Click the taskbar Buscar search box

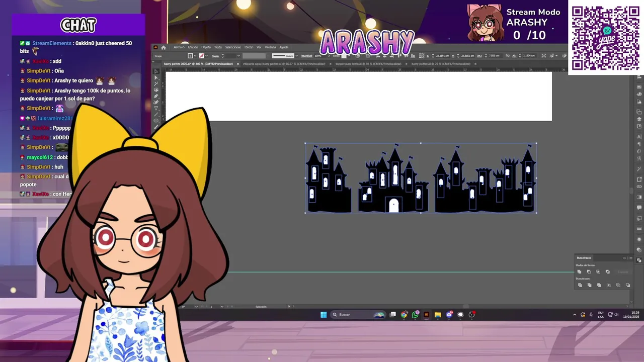[357, 315]
